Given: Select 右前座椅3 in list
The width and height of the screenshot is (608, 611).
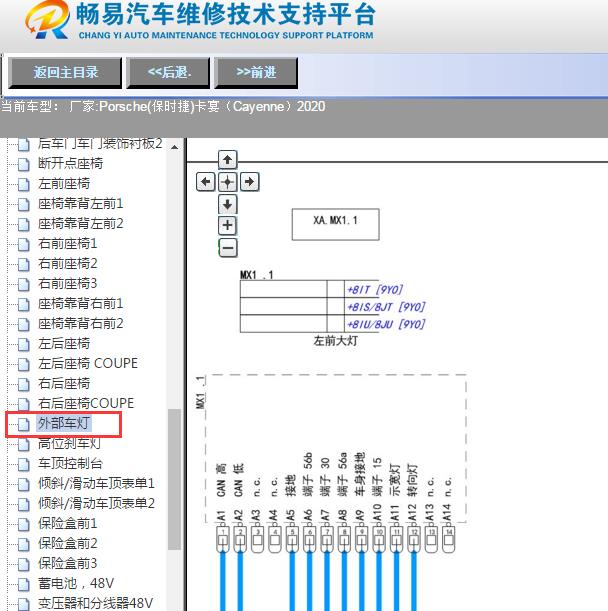Looking at the screenshot, I should click(x=67, y=283).
